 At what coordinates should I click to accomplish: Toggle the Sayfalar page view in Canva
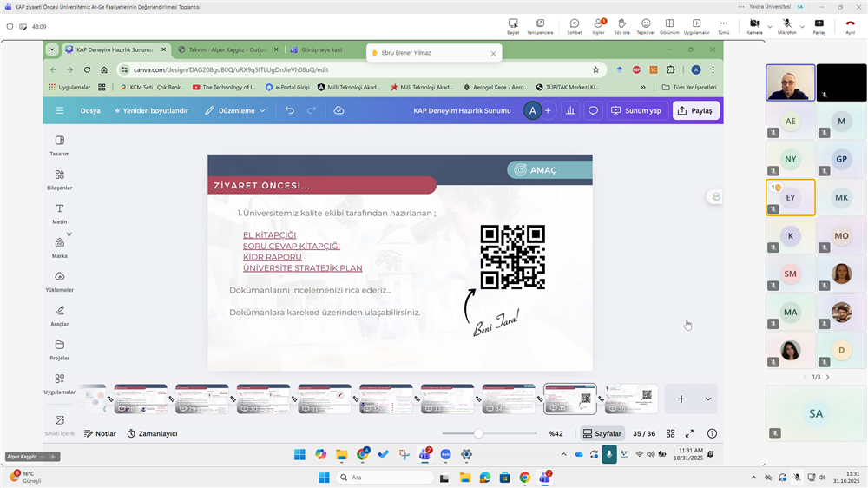602,433
